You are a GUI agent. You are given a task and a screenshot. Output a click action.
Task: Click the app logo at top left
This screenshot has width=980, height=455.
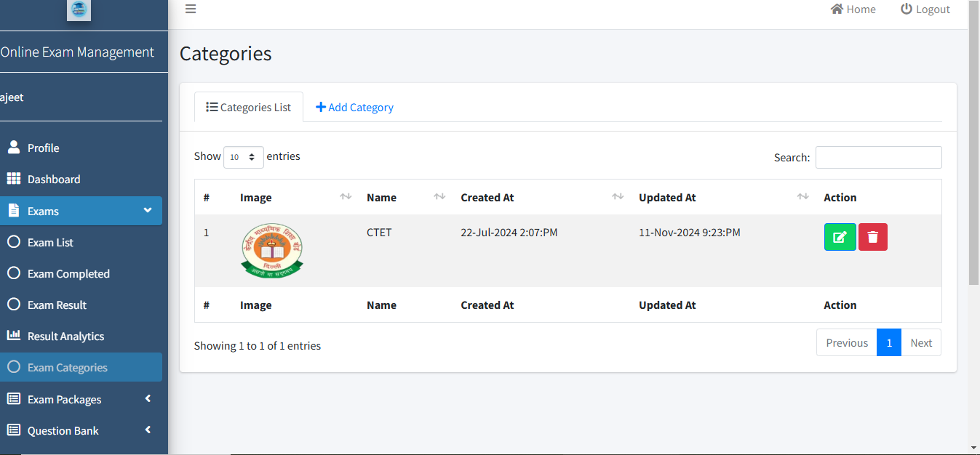point(79,9)
